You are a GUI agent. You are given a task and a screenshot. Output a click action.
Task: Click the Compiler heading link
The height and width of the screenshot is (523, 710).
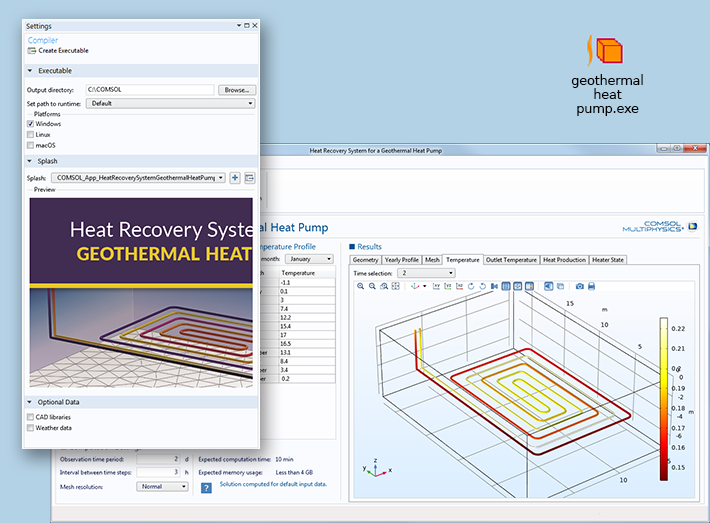tap(43, 40)
